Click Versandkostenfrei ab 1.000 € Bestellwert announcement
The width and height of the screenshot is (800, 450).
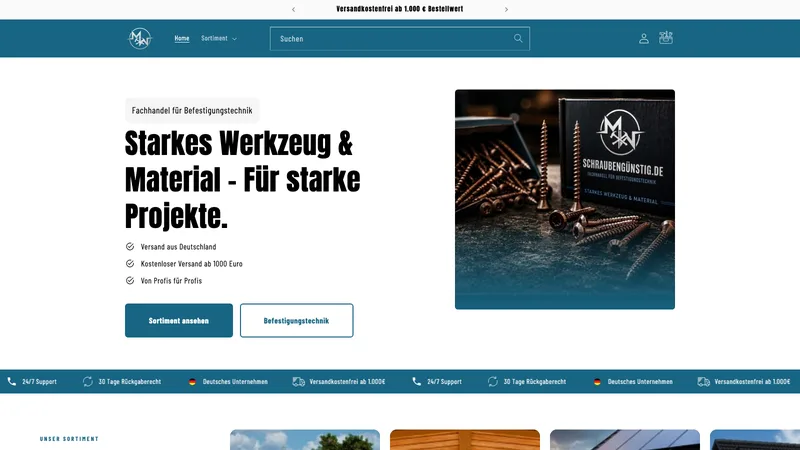point(399,9)
